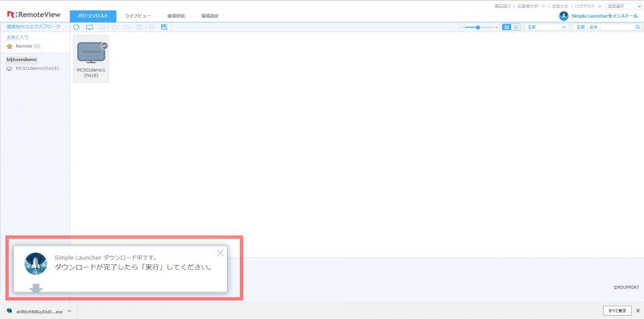Open the 名前 sort dropdown
The height and width of the screenshot is (319, 644).
547,27
